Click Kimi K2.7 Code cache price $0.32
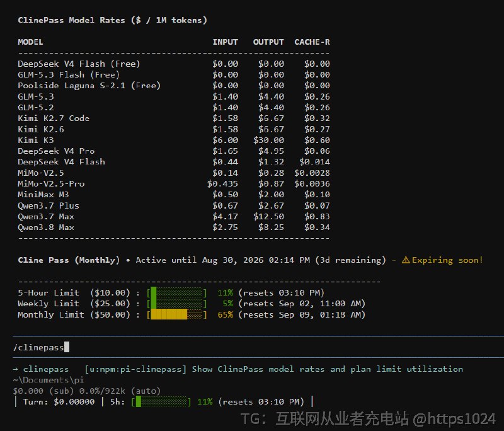Image resolution: width=504 pixels, height=431 pixels. click(x=318, y=118)
